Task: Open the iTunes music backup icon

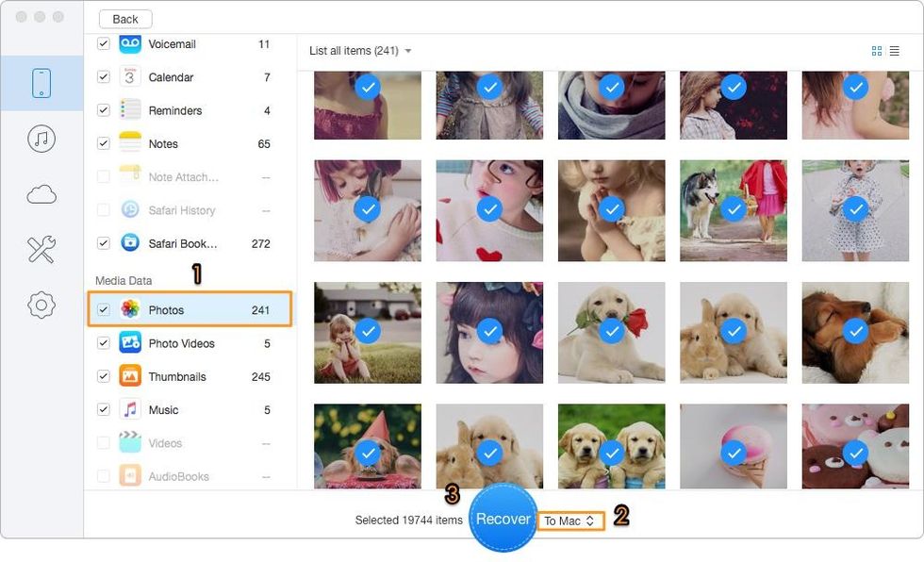Action: coord(41,140)
